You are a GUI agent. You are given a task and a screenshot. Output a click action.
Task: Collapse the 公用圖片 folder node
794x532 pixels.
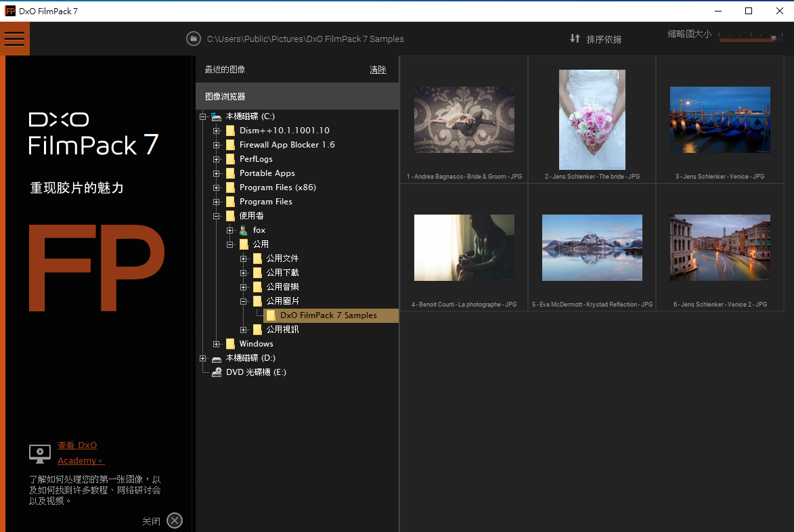click(244, 301)
